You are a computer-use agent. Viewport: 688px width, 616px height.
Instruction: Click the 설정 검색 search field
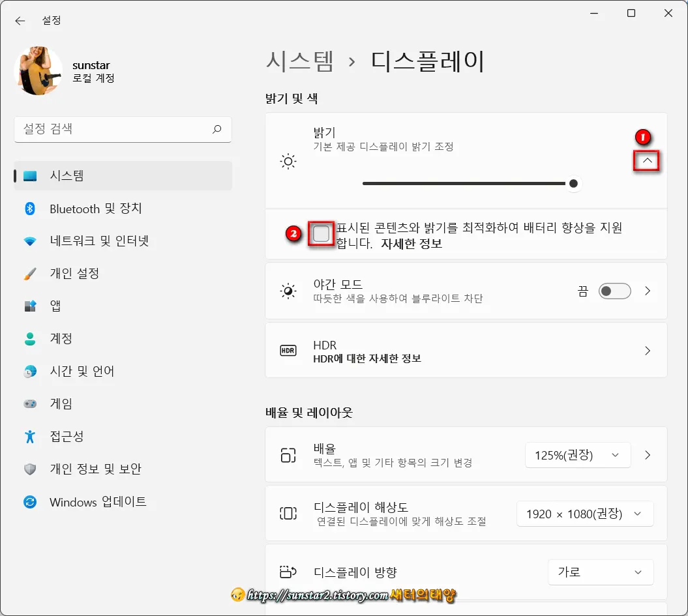click(x=123, y=130)
